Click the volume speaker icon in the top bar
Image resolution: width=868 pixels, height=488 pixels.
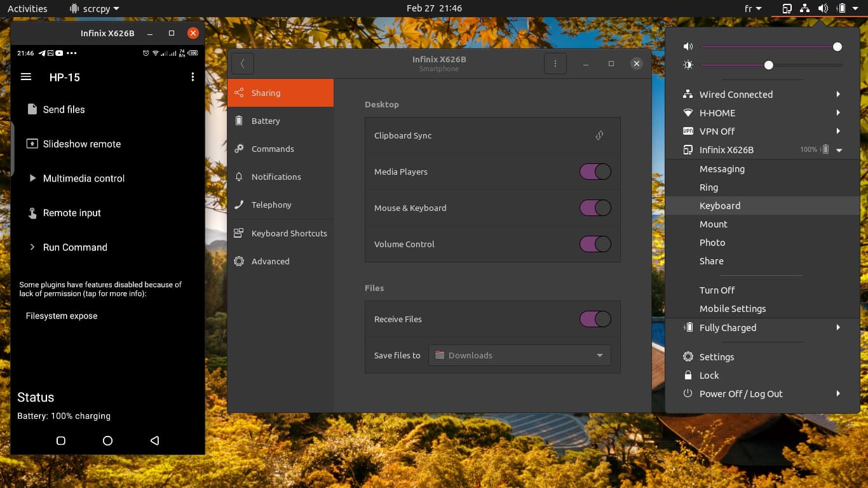[823, 8]
